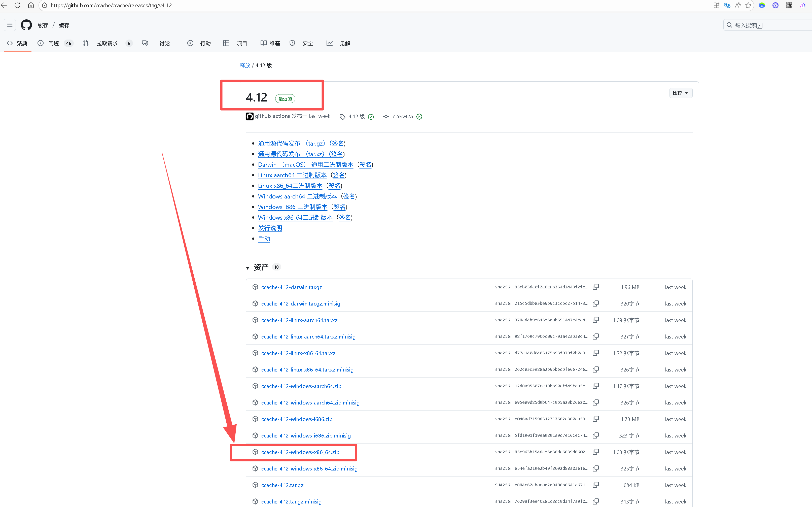Add page to favorites star icon
This screenshot has width=812, height=507.
click(748, 5)
